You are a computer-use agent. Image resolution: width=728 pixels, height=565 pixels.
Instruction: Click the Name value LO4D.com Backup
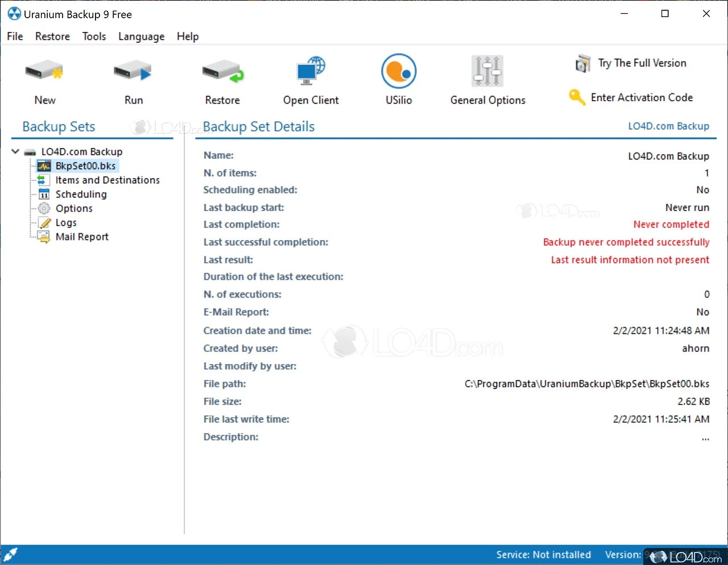(668, 156)
